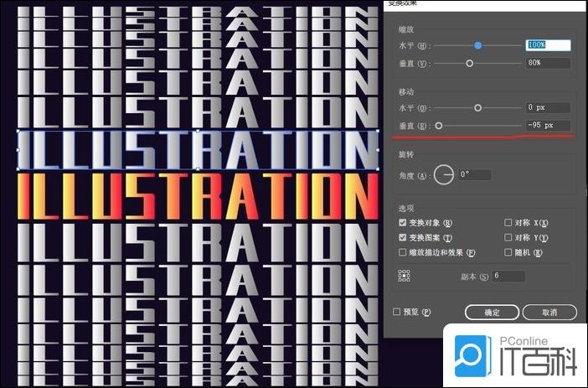
Task: Click the selected ILLUSTRATION text with bounding box
Action: coord(198,150)
